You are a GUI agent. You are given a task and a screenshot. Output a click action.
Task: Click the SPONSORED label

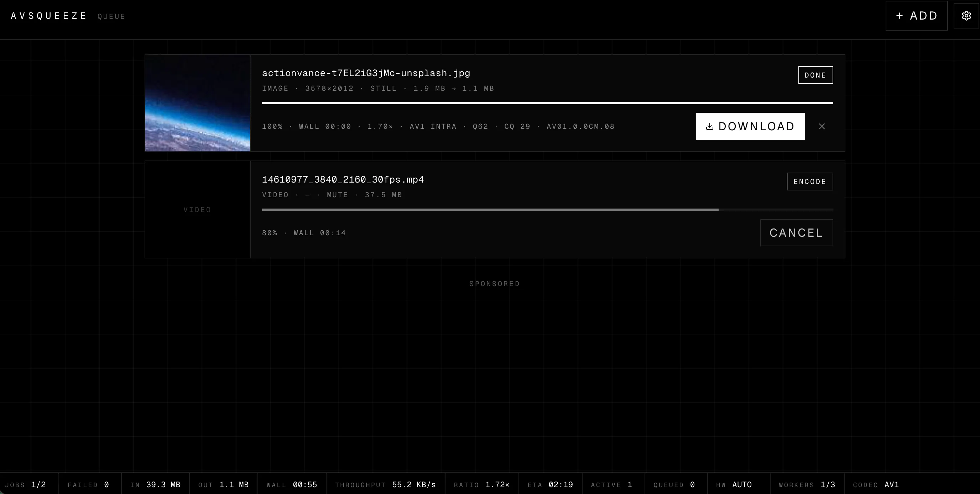pos(495,284)
